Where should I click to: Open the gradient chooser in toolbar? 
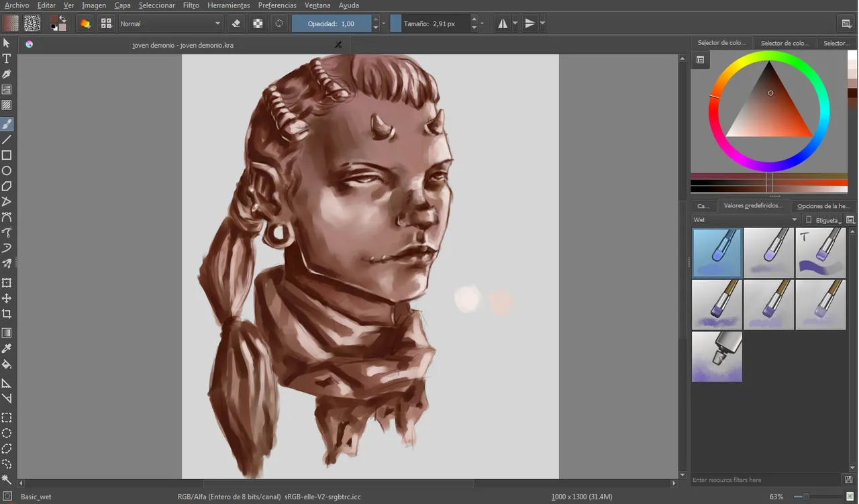tap(10, 23)
